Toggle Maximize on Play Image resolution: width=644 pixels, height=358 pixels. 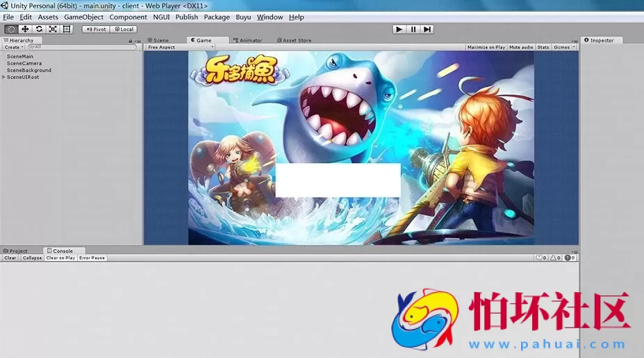(x=486, y=47)
